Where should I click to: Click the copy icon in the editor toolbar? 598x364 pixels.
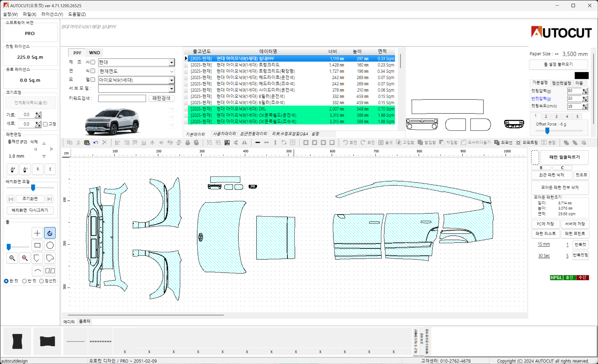[x=70, y=142]
